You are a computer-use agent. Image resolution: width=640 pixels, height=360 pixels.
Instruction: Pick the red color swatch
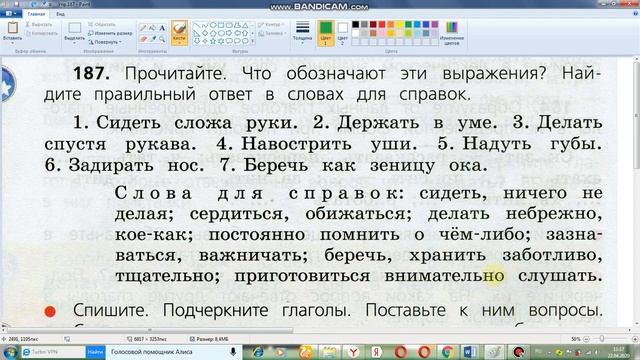coord(382,25)
